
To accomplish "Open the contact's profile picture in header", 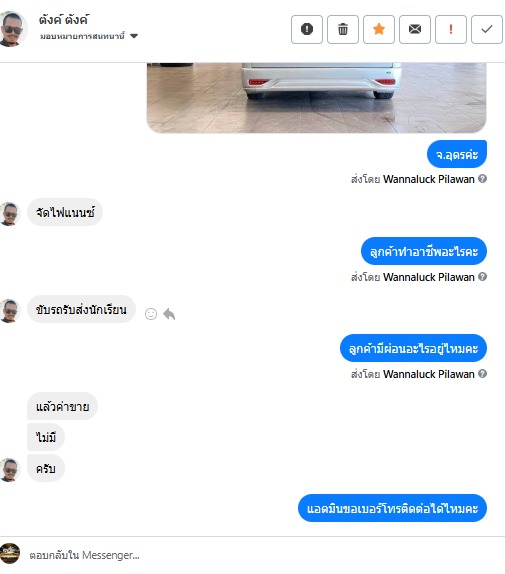I will pos(12,29).
